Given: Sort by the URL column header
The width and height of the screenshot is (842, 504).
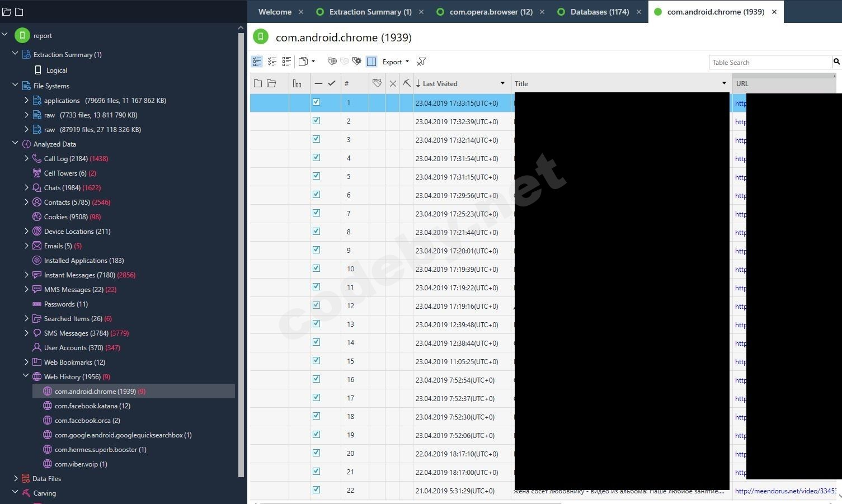Looking at the screenshot, I should (x=784, y=83).
